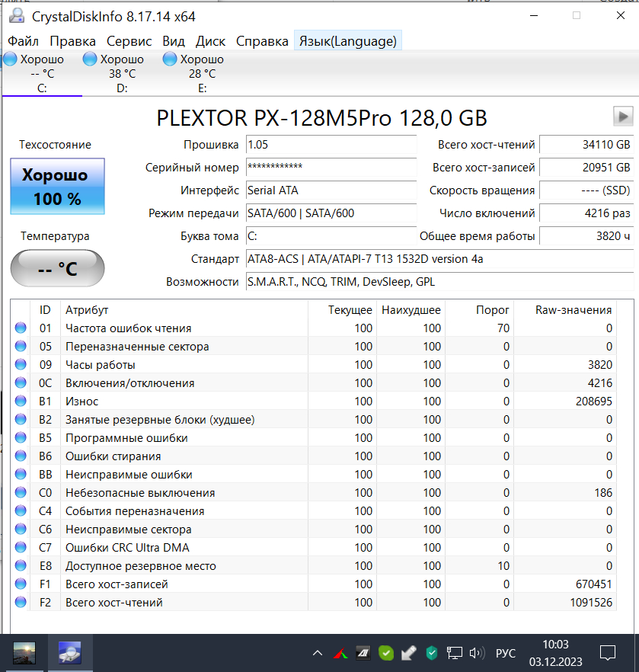
Task: Click status icon for Доступное резервное место
Action: [21, 565]
